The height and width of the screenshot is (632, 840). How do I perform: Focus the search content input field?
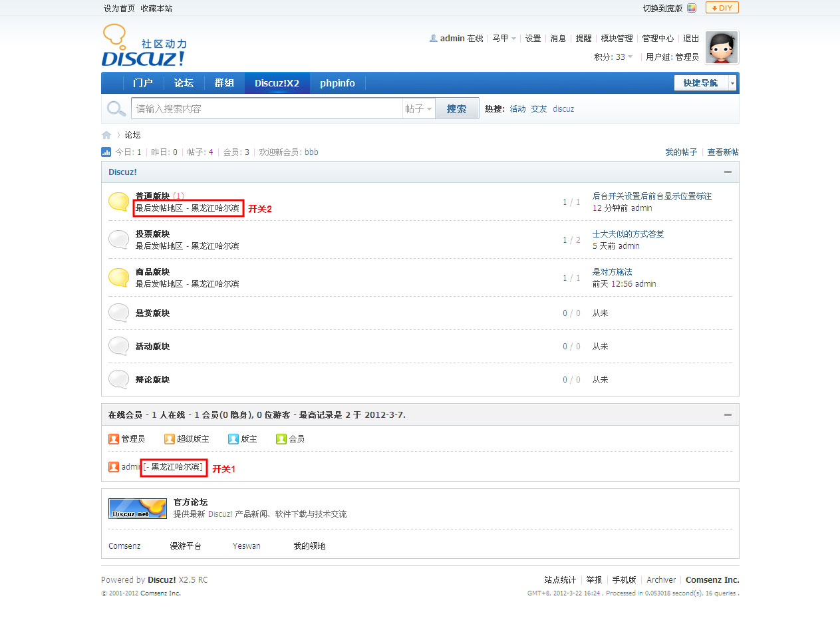(266, 108)
